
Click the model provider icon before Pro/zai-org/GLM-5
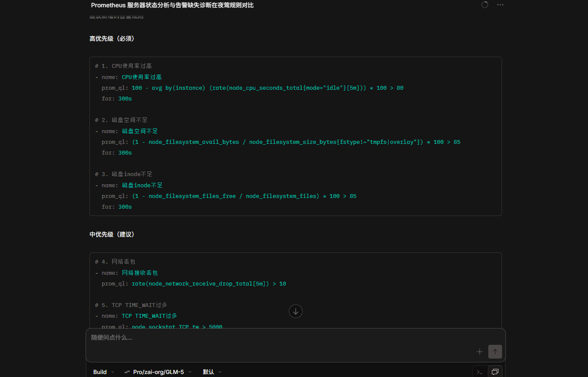point(127,372)
